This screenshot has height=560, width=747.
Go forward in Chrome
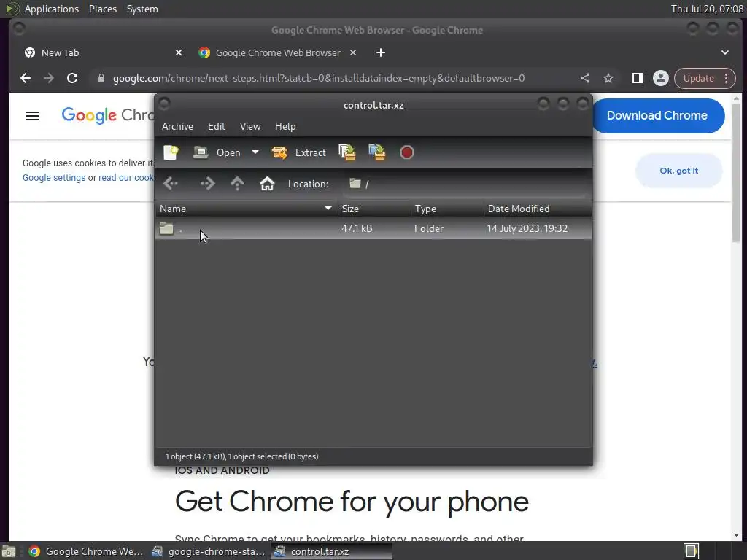coord(49,78)
